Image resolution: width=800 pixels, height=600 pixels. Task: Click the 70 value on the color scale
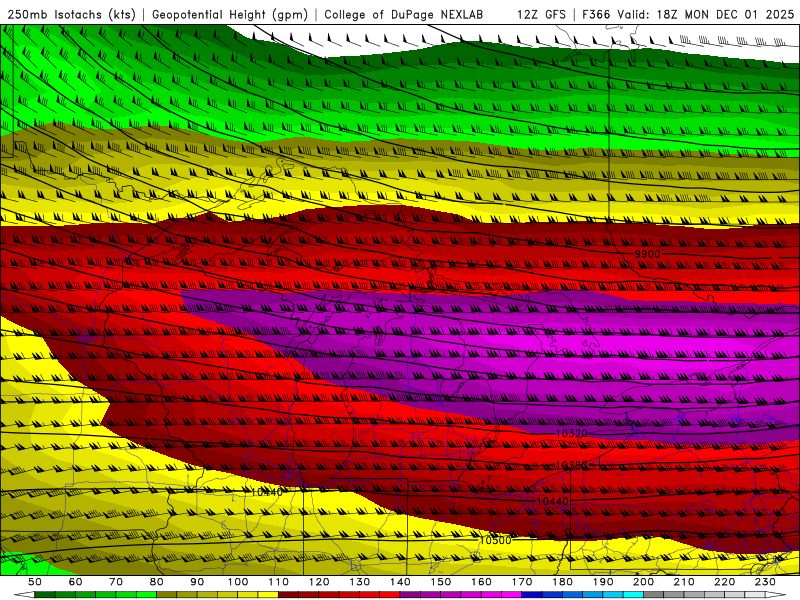click(x=116, y=582)
